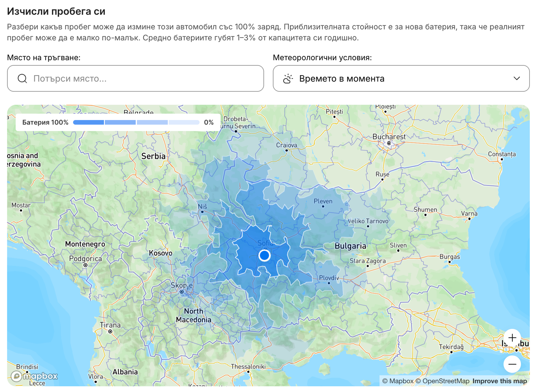Click the 'Bucharest' city label
This screenshot has width=537, height=392.
[389, 137]
